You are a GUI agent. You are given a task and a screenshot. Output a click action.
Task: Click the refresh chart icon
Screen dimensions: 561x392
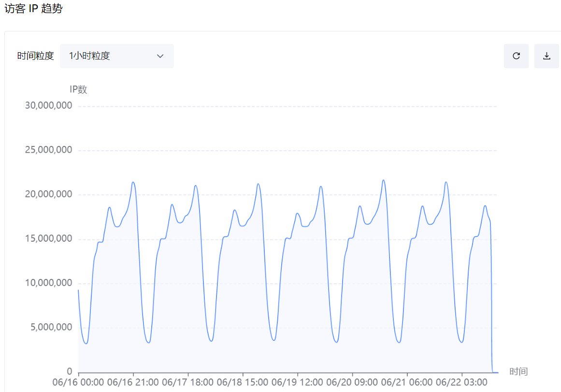[516, 56]
